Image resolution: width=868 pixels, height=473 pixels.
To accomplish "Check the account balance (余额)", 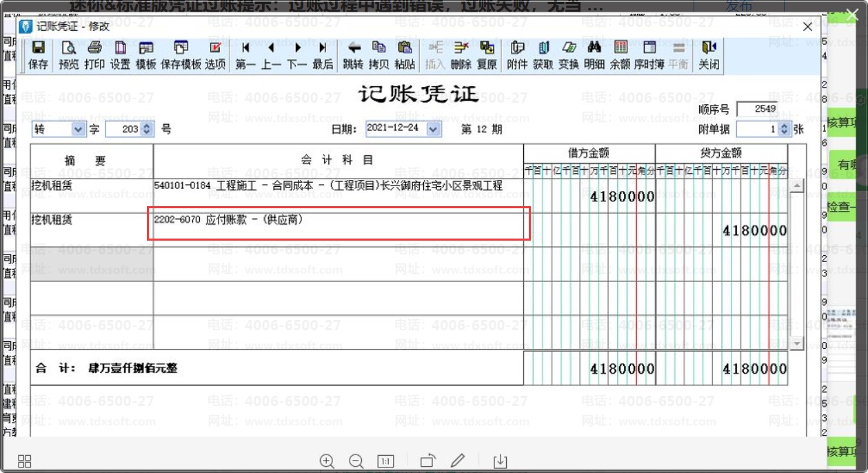I will (x=620, y=55).
